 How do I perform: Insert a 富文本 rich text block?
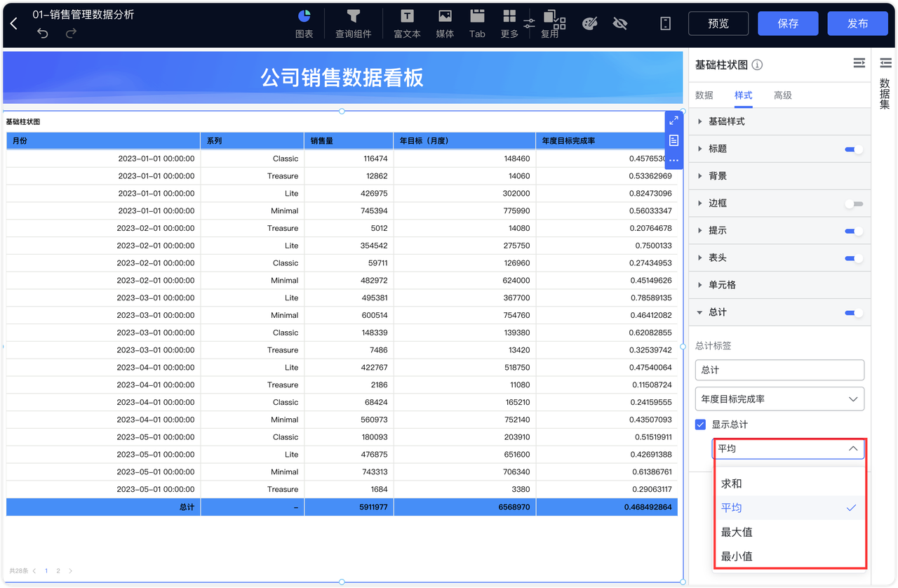(x=407, y=24)
